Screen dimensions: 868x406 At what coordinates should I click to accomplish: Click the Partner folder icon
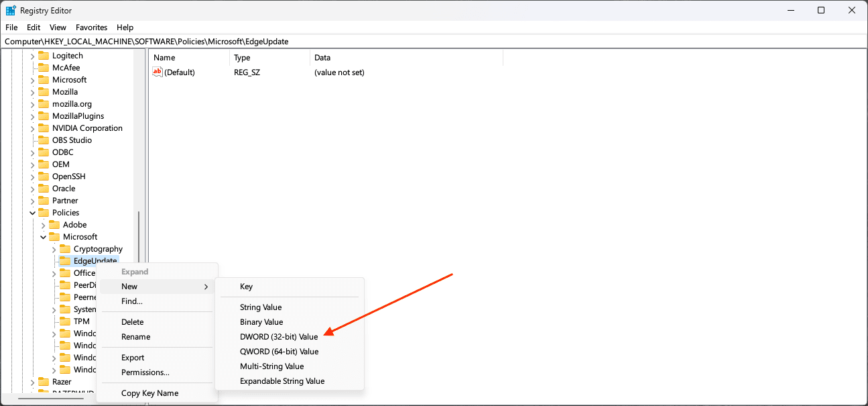pyautogui.click(x=44, y=201)
